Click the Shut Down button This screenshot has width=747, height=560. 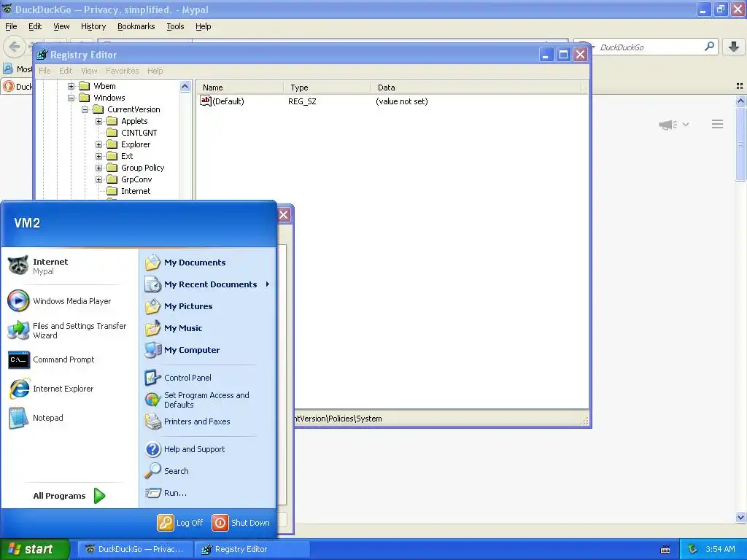[241, 523]
